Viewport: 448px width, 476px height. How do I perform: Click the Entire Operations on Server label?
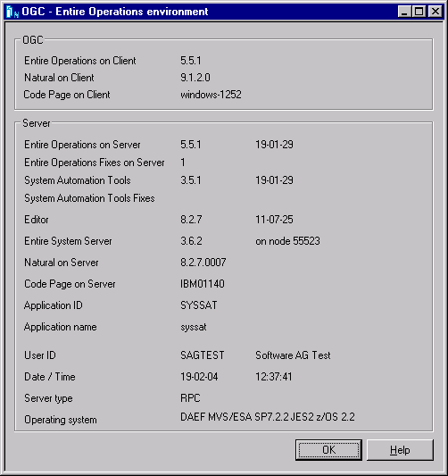point(82,145)
